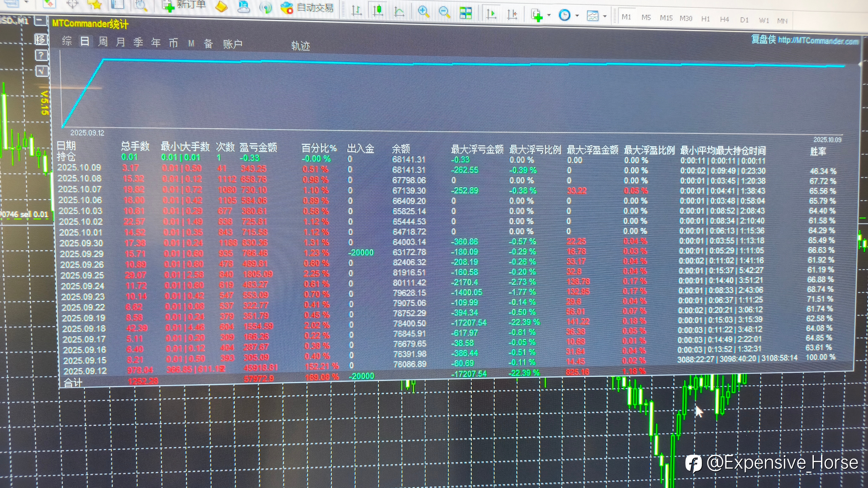868x488 pixels.
Task: Select the H4 timeframe button
Action: 724,19
